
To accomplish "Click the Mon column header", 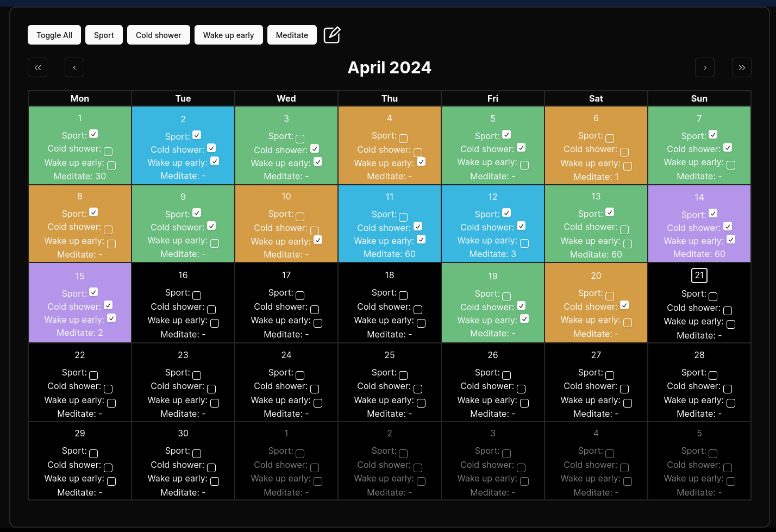I will [80, 98].
